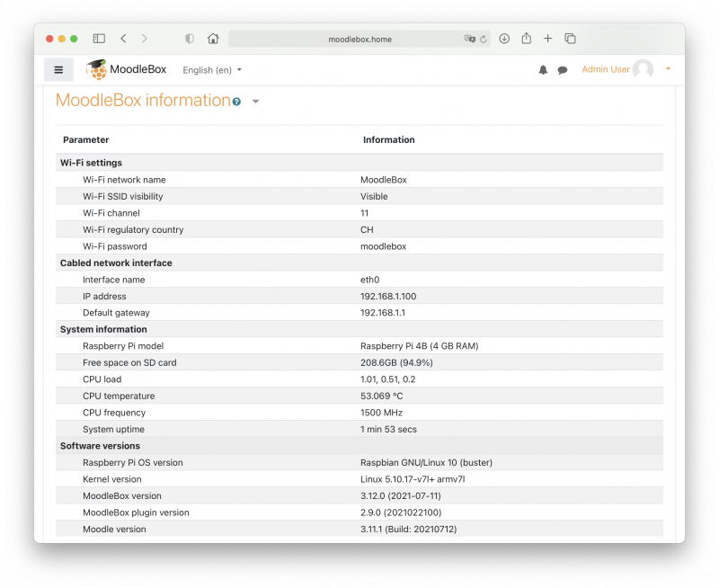Image resolution: width=719 pixels, height=588 pixels.
Task: Open the translate page icon in address bar
Action: (x=469, y=39)
